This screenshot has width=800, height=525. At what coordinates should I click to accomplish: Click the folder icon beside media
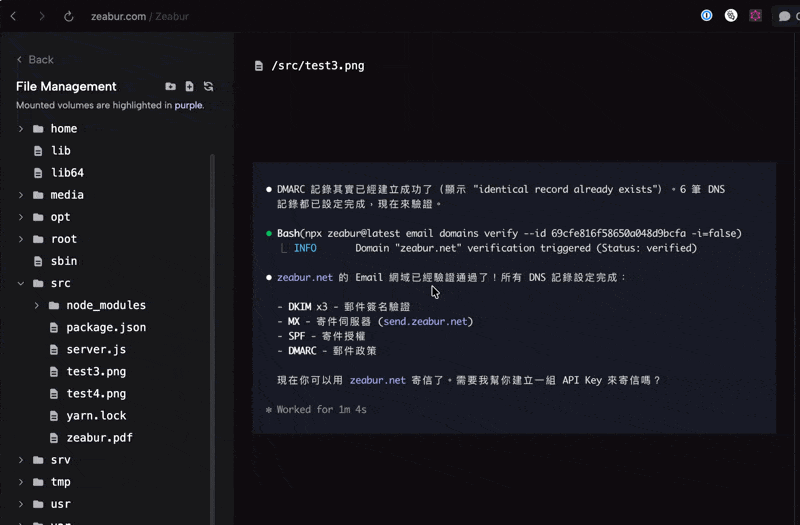(38, 195)
